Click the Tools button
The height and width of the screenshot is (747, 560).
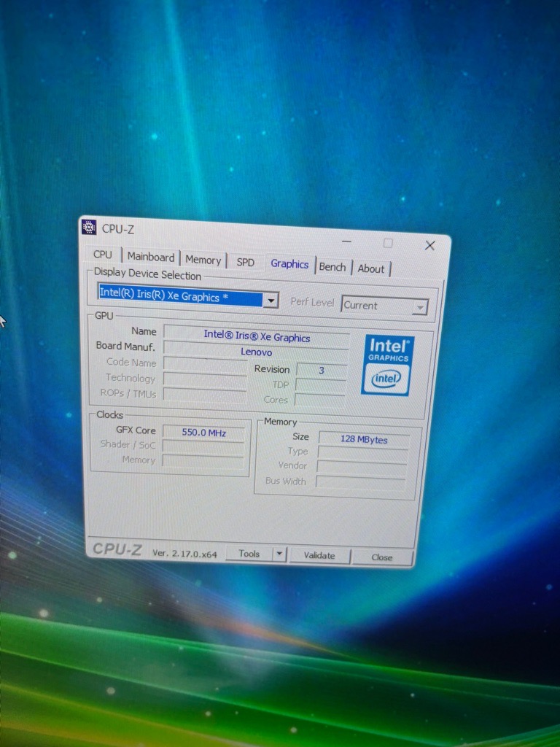tap(249, 554)
